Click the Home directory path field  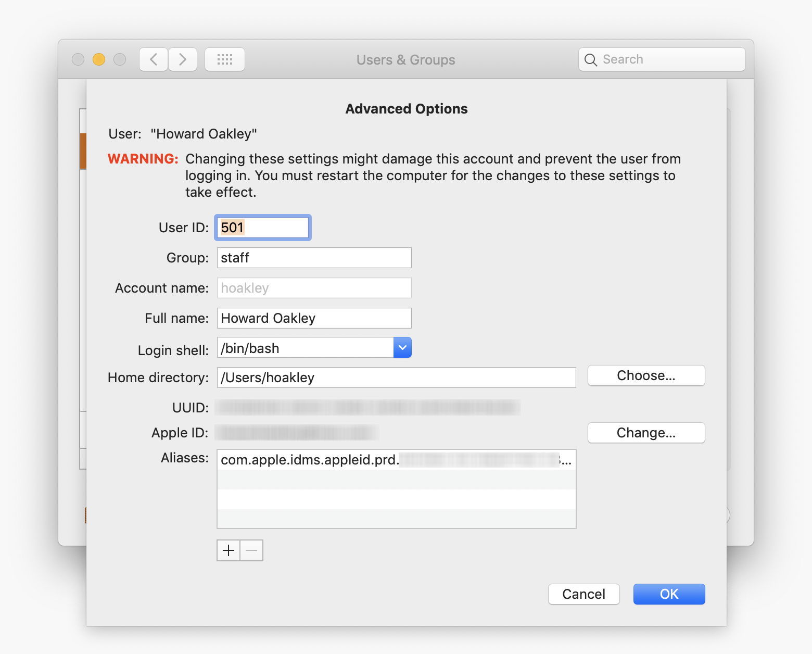pyautogui.click(x=396, y=378)
